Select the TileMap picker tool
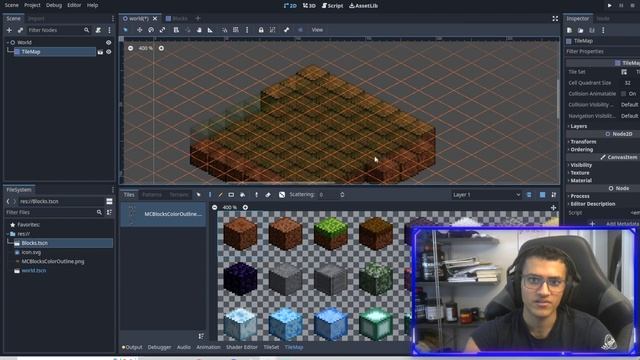Screen dimensions: 640x360 click(x=256, y=195)
